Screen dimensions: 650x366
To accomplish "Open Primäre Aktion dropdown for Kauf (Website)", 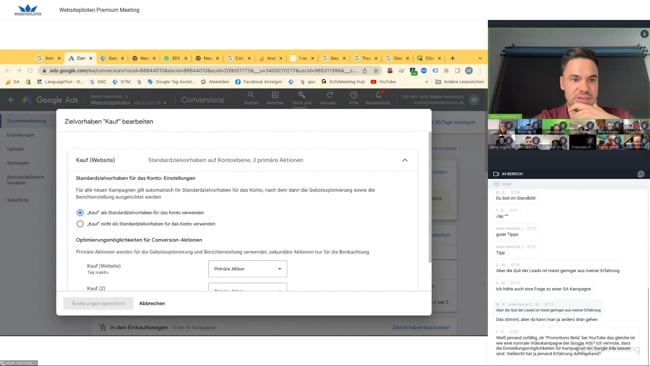I will tap(247, 269).
